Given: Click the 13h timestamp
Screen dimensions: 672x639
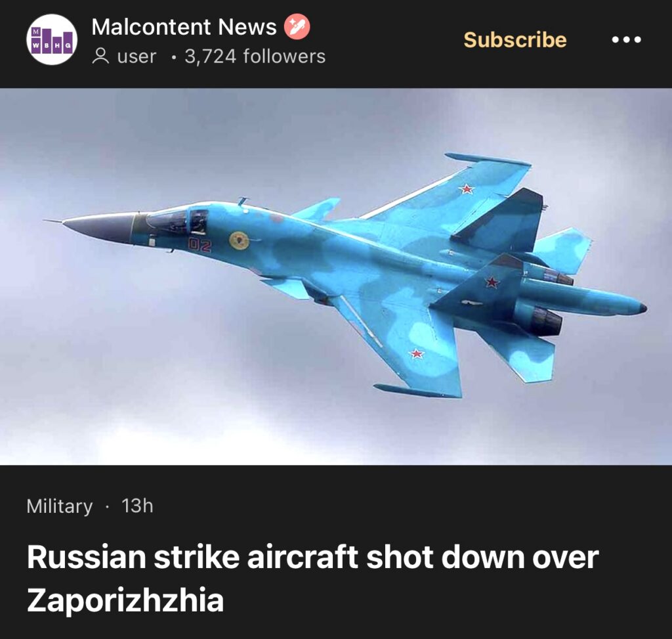Looking at the screenshot, I should tap(137, 506).
